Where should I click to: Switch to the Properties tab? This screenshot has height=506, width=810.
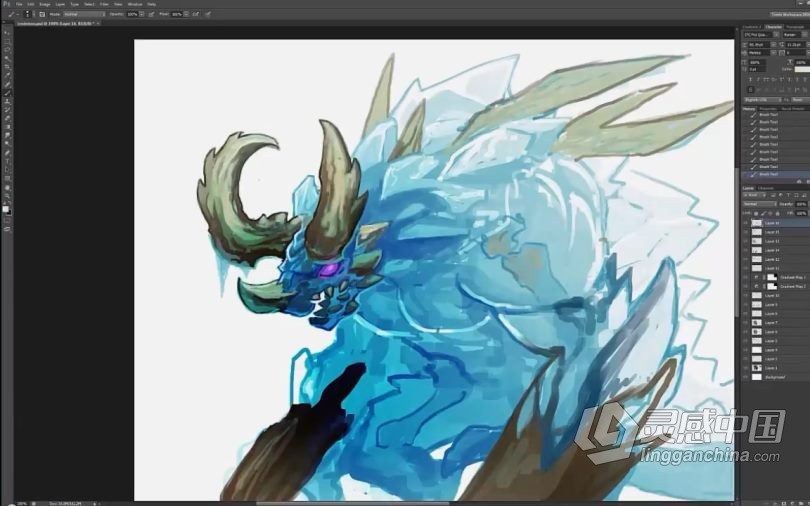coord(769,108)
